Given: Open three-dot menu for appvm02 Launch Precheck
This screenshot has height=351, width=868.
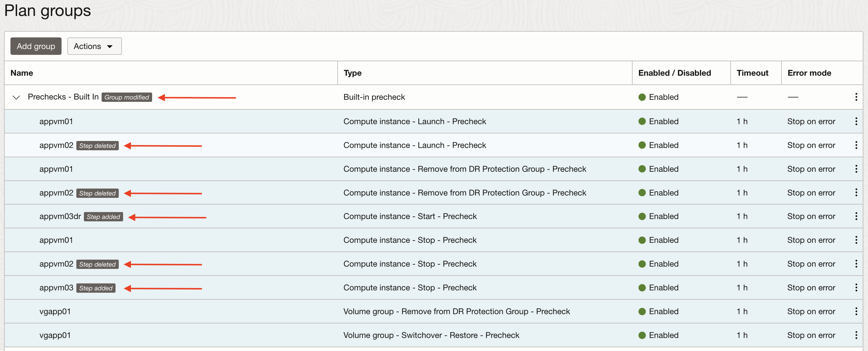Looking at the screenshot, I should [x=856, y=145].
